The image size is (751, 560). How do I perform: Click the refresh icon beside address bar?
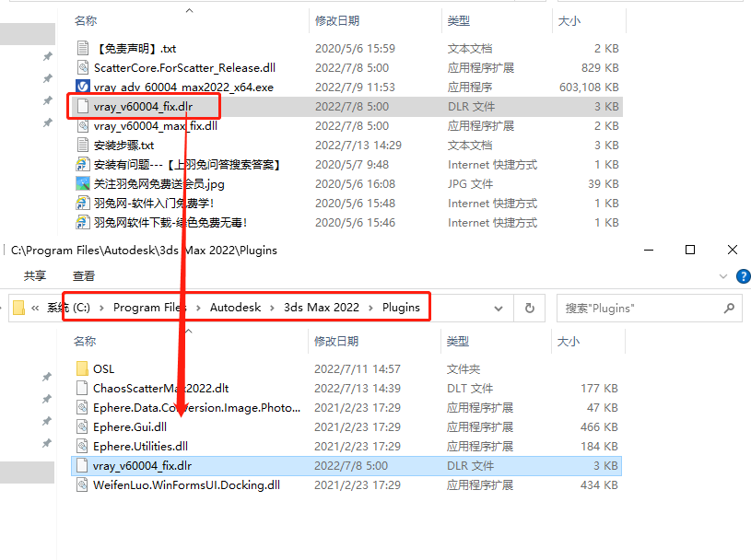click(530, 308)
